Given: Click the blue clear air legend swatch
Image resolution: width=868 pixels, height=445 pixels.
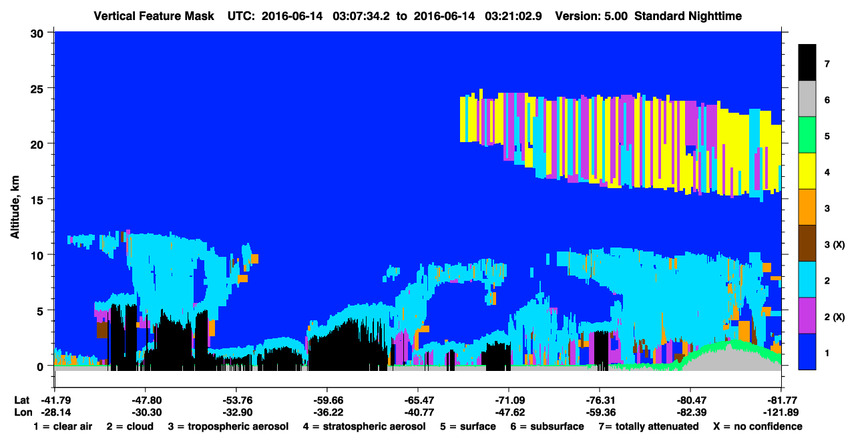Looking at the screenshot, I should click(x=807, y=351).
